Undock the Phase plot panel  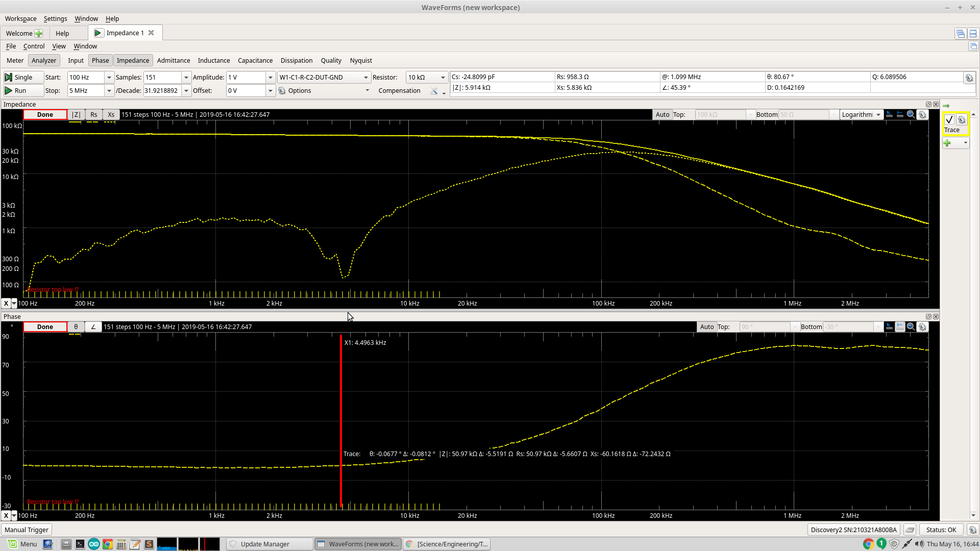click(928, 316)
